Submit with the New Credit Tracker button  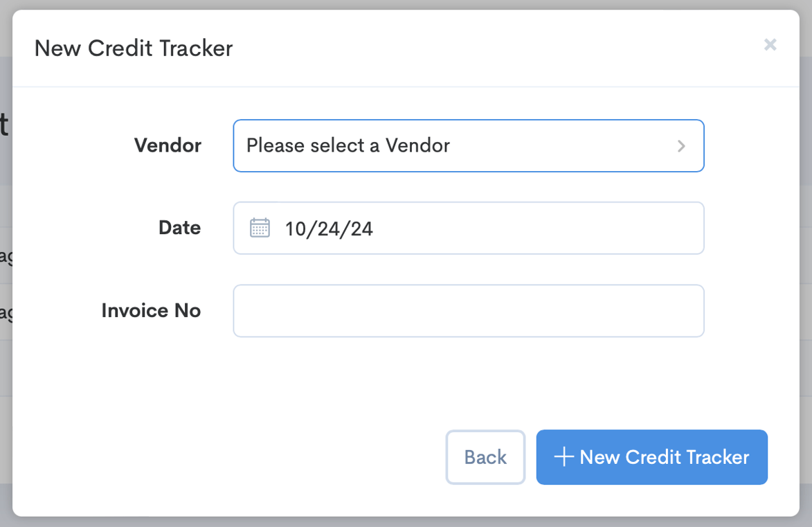[651, 457]
